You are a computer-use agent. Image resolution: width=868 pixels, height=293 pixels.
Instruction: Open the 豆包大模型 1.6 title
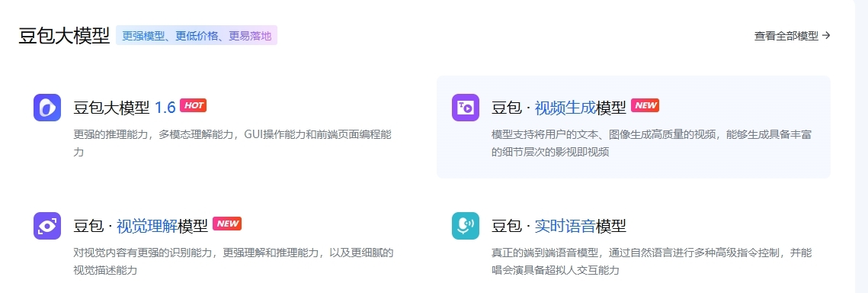(124, 108)
